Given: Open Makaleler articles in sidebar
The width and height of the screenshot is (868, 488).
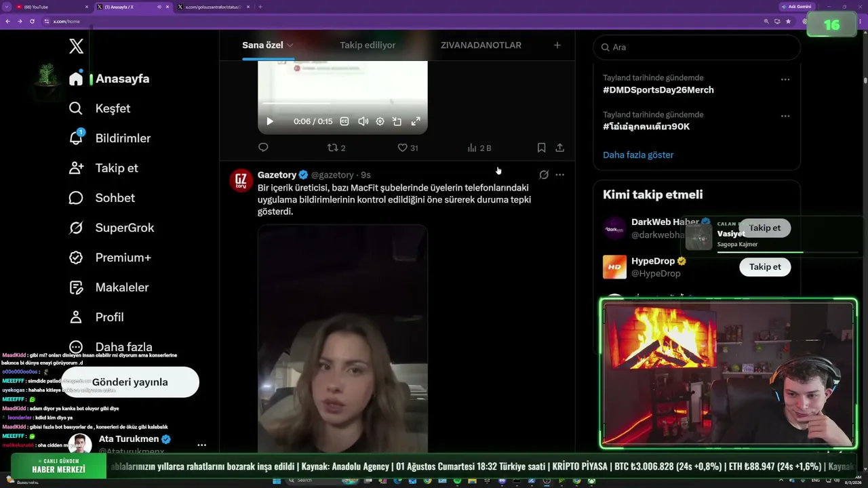Looking at the screenshot, I should pyautogui.click(x=108, y=287).
